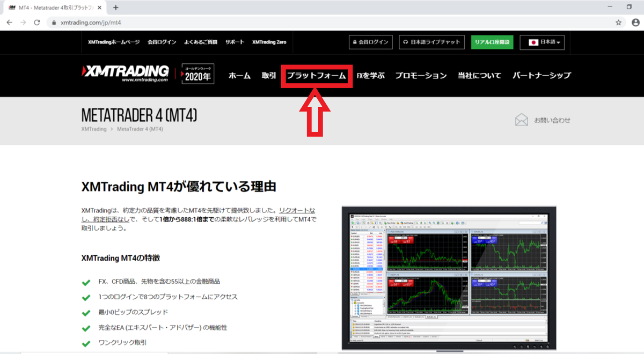Open the 取引 menu item

(x=269, y=76)
